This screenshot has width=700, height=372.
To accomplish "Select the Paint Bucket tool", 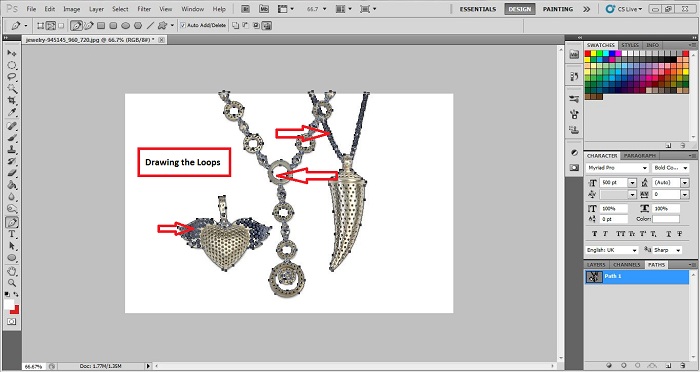I will [12, 184].
